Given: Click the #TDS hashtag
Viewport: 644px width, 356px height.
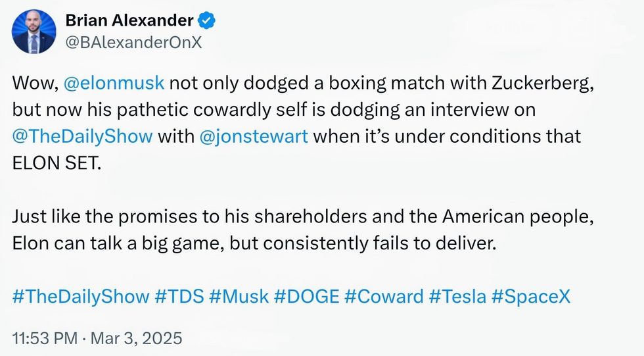Looking at the screenshot, I should (x=179, y=295).
